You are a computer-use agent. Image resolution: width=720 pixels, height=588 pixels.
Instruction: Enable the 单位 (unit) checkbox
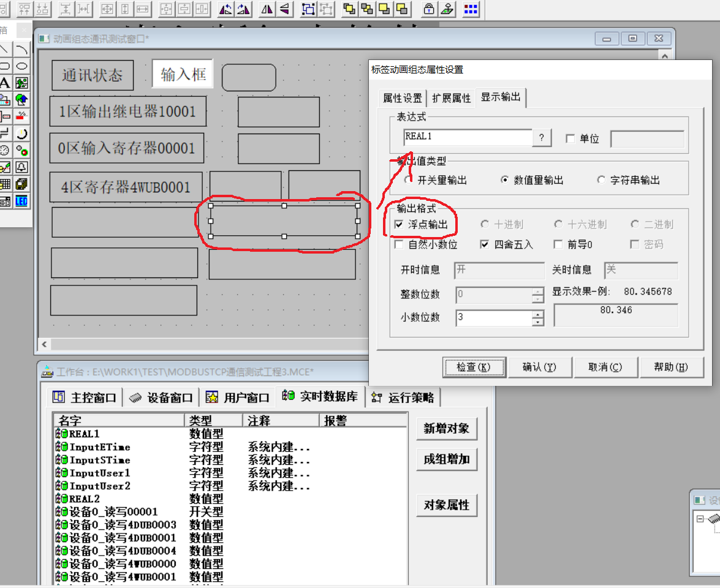(570, 139)
